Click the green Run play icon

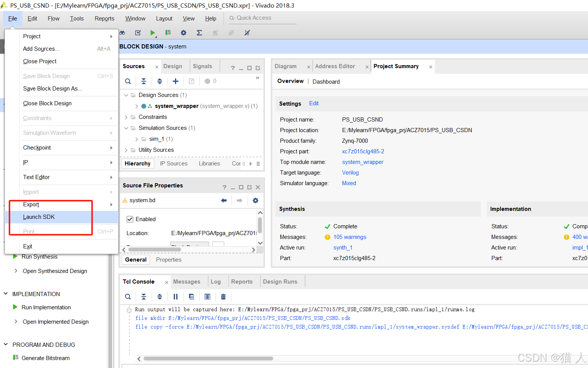152,33
